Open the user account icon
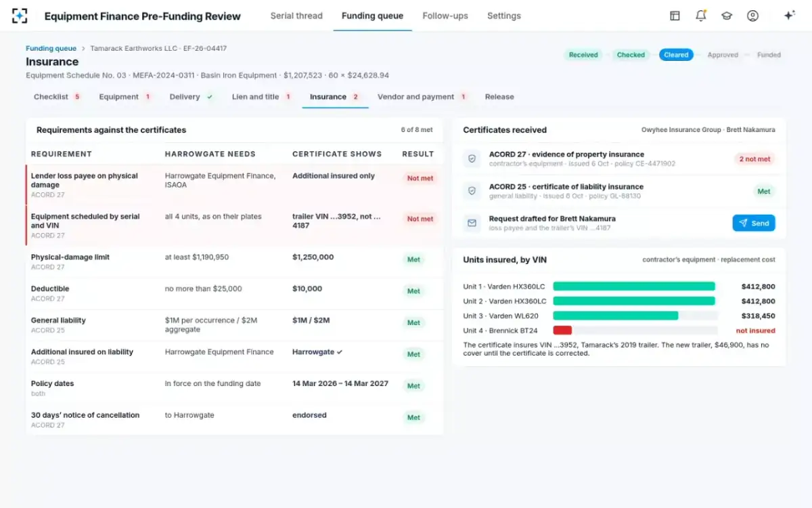This screenshot has height=508, width=812. 752,16
